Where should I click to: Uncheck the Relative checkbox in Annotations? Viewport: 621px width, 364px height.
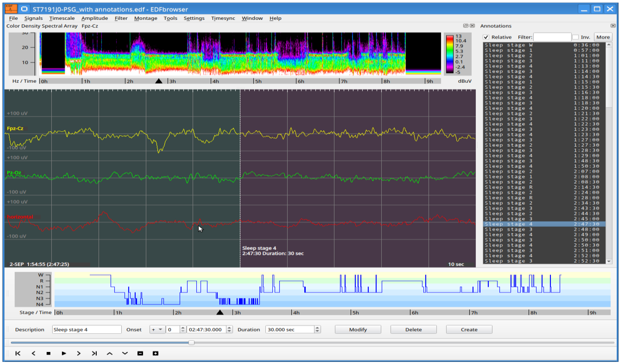tap(486, 37)
